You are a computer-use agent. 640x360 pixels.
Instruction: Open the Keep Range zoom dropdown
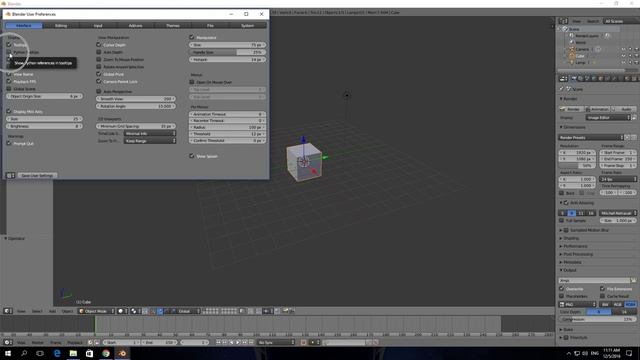150,141
